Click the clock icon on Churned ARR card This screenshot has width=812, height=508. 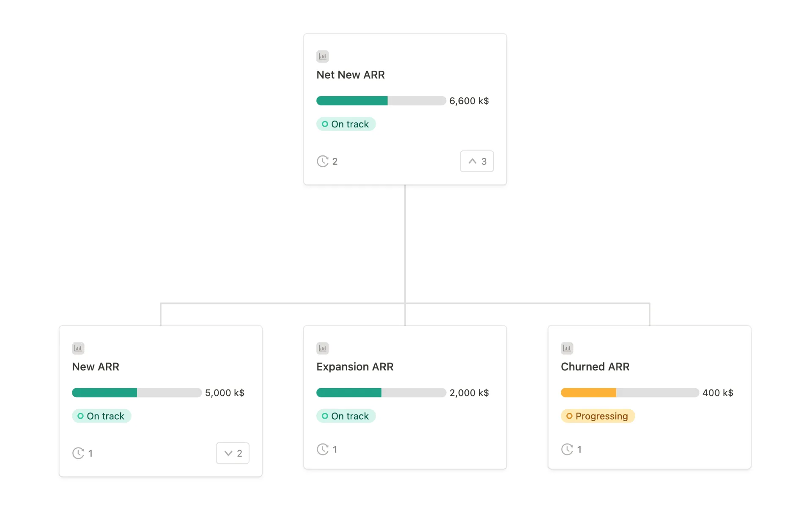tap(567, 449)
